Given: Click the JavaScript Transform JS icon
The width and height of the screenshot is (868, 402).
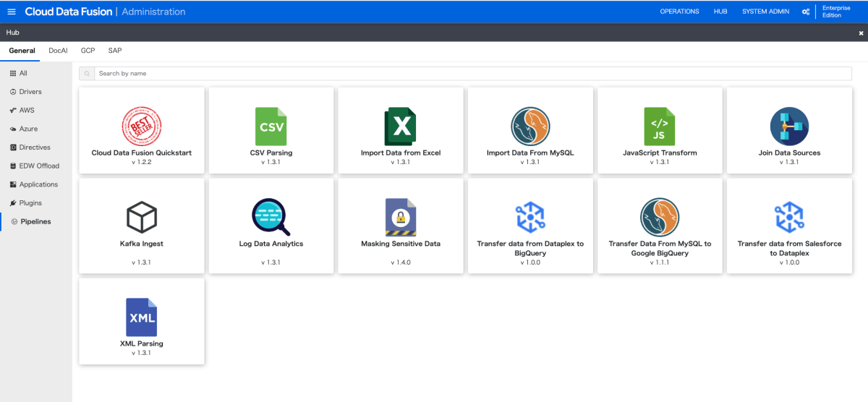Looking at the screenshot, I should point(660,127).
